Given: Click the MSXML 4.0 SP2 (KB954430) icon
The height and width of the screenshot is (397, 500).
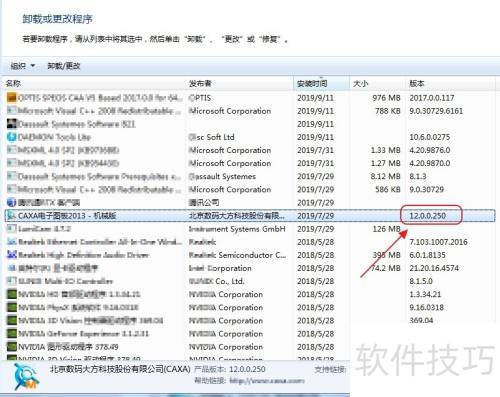Looking at the screenshot, I should [x=12, y=163].
